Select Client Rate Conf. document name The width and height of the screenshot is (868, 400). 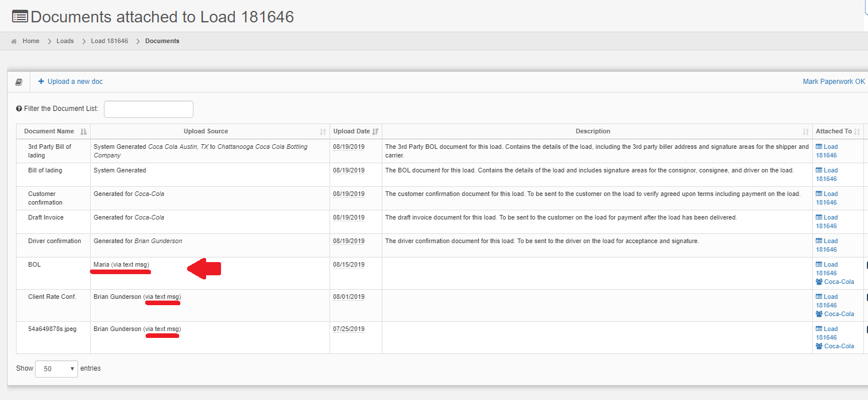tap(52, 297)
